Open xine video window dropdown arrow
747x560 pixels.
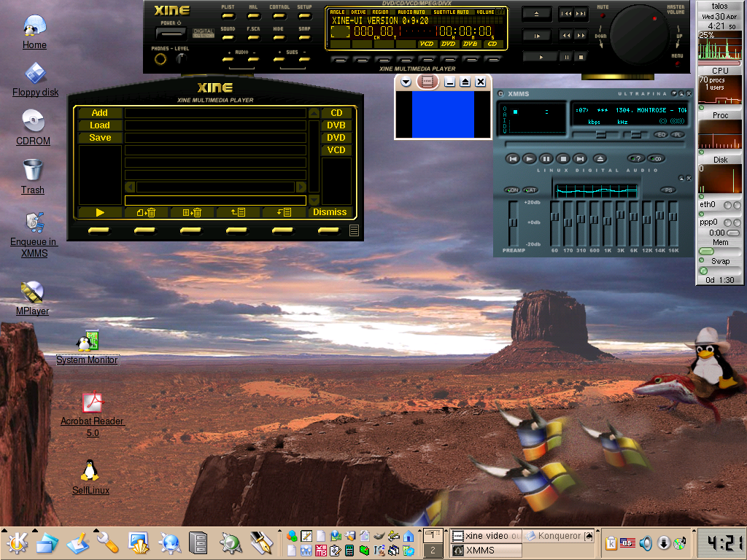pyautogui.click(x=406, y=82)
